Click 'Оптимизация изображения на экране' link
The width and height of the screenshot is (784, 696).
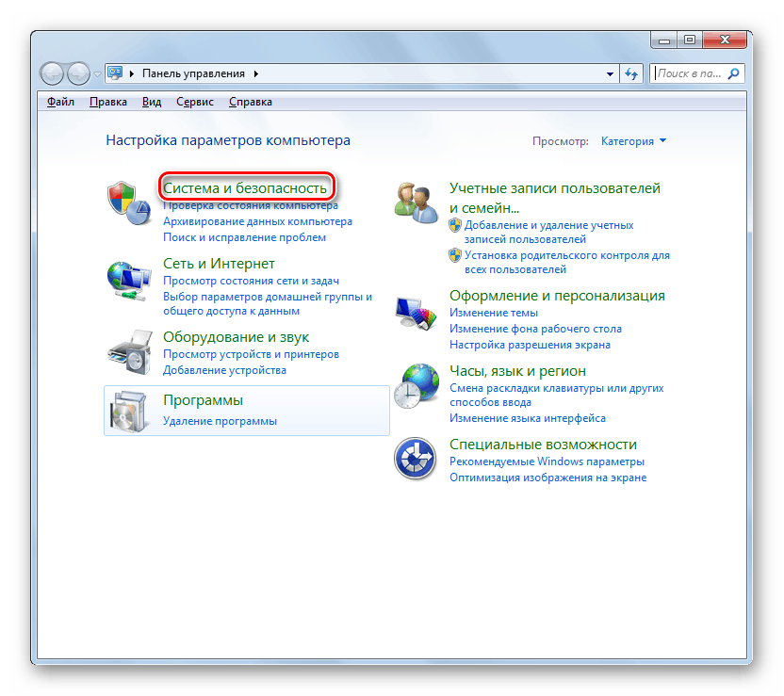coord(548,477)
